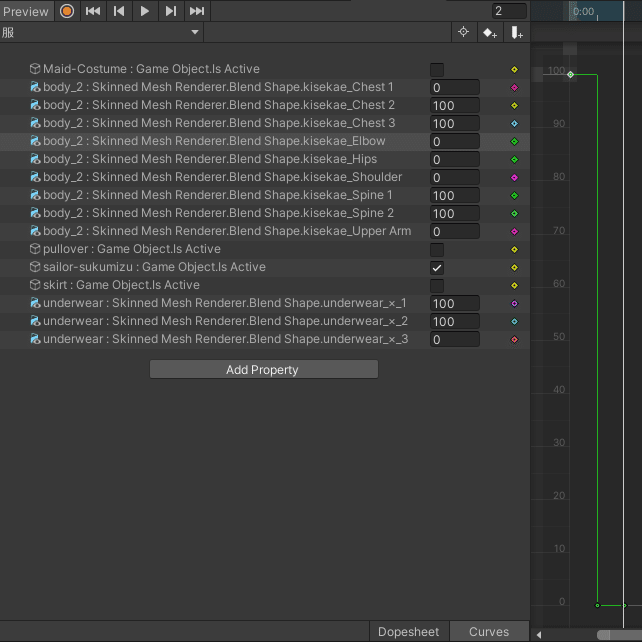Screen dimensions: 642x642
Task: Click kisekae_Chest 2 keyframe diamond
Action: (x=515, y=106)
